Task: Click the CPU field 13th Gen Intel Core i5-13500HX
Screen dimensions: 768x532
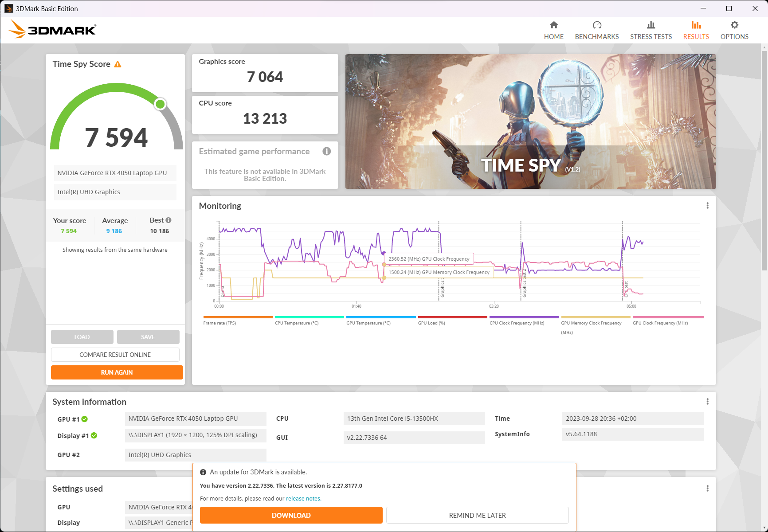Action: pos(414,419)
